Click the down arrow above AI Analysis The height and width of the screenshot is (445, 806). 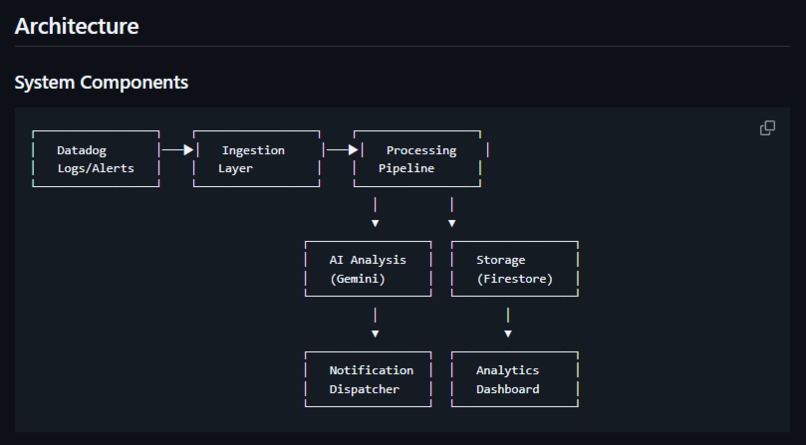coord(375,213)
